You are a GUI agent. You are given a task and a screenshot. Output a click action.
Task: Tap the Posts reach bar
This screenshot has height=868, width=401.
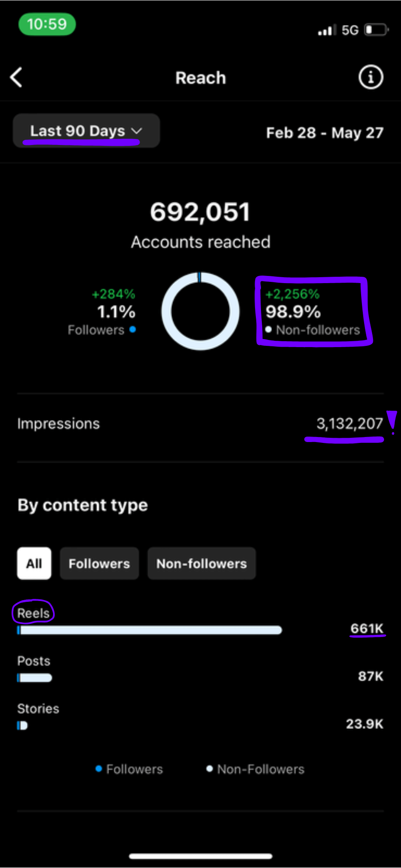pyautogui.click(x=34, y=678)
